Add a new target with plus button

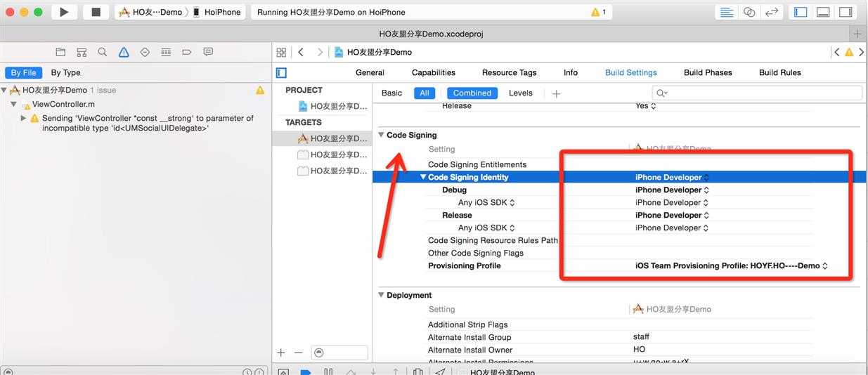point(281,353)
